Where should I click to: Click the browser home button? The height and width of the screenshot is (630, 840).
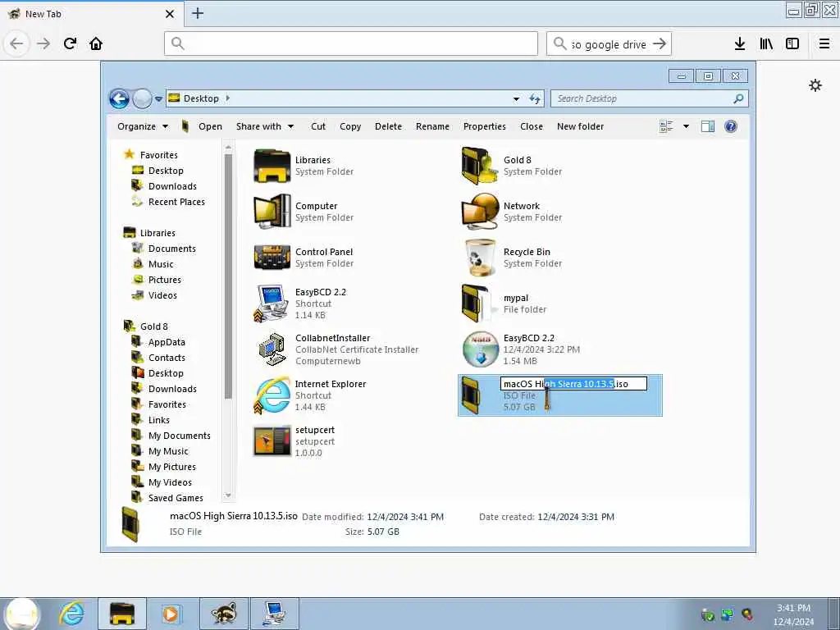pos(96,43)
